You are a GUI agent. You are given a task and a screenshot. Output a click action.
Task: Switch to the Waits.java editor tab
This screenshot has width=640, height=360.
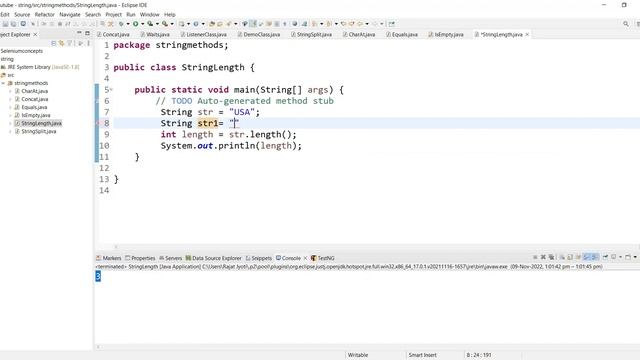[155, 35]
